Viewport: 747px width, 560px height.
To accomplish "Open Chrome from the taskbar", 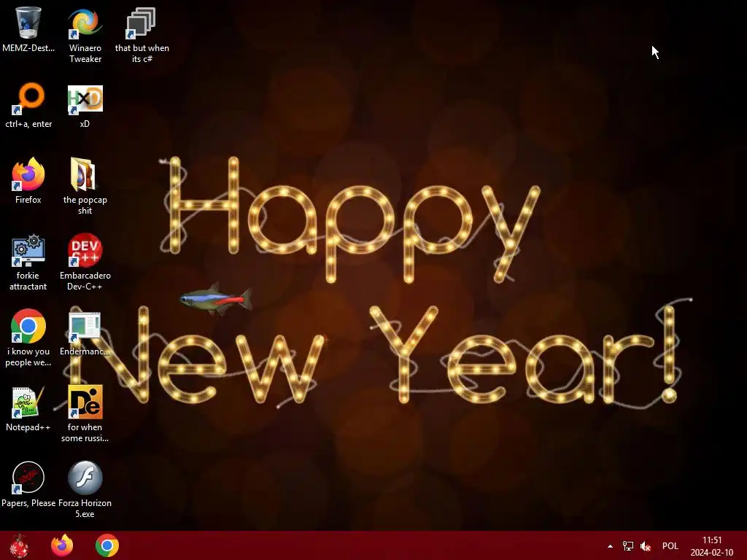I will (107, 545).
